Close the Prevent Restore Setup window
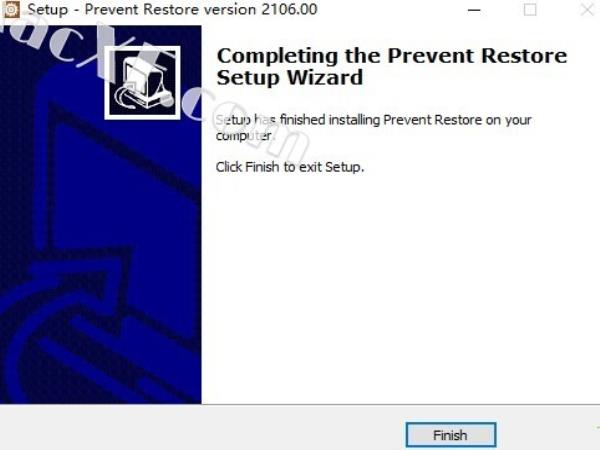This screenshot has width=600, height=450. pos(587,10)
